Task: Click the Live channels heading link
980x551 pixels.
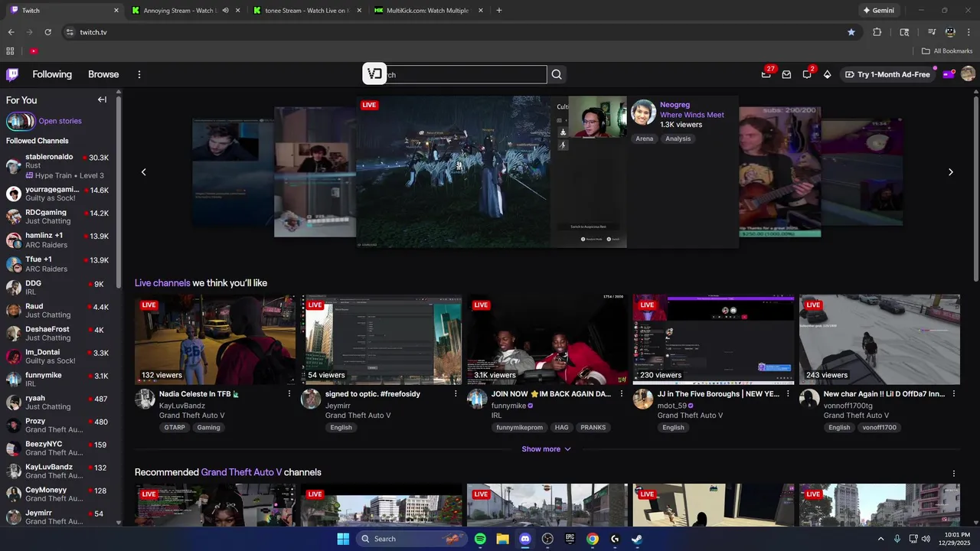Action: click(162, 283)
